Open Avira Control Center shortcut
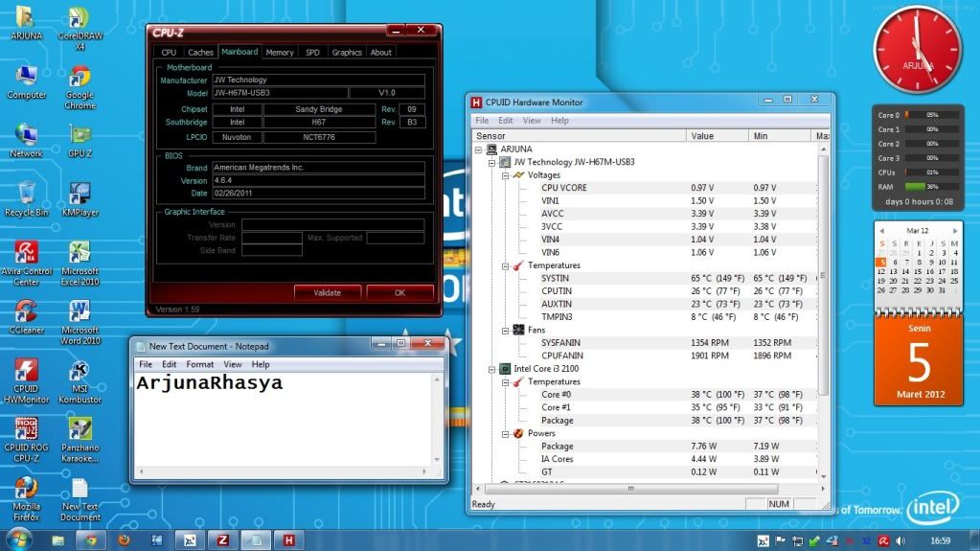 (x=26, y=264)
